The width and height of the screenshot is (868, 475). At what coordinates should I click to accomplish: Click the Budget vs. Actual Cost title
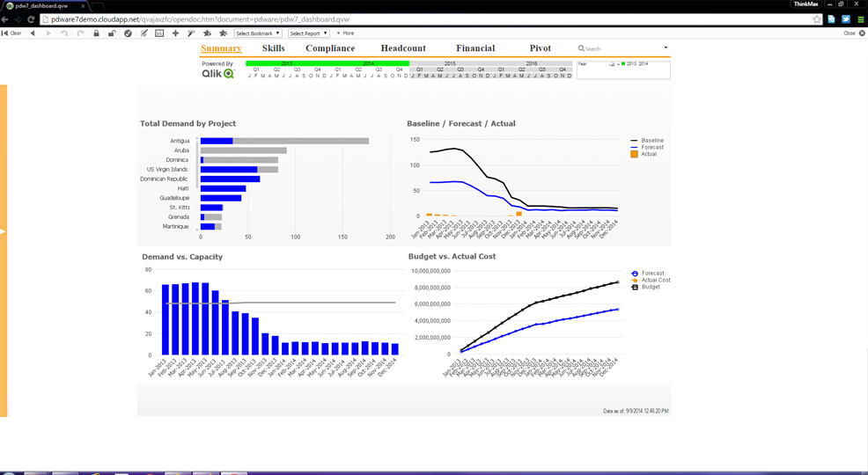coord(452,256)
